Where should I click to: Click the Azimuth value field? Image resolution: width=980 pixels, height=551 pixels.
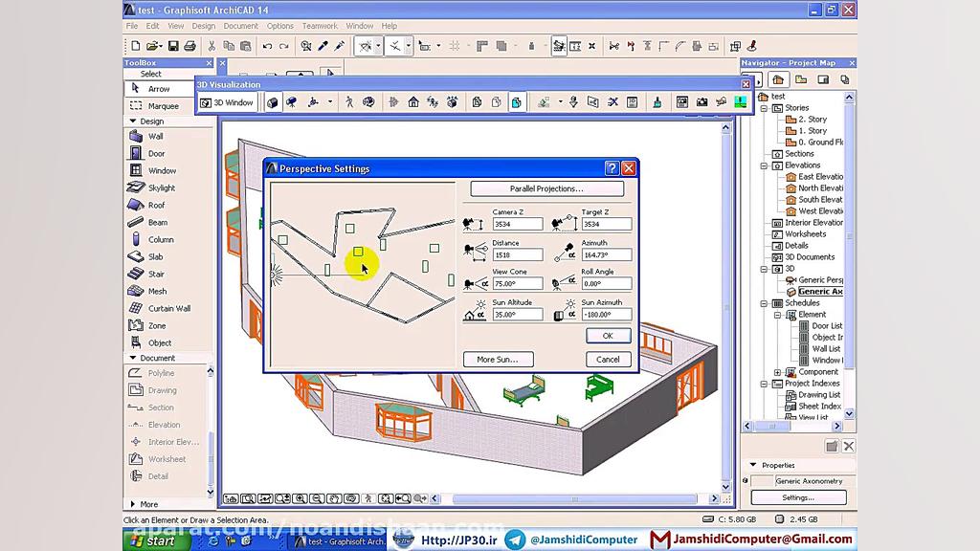point(606,254)
